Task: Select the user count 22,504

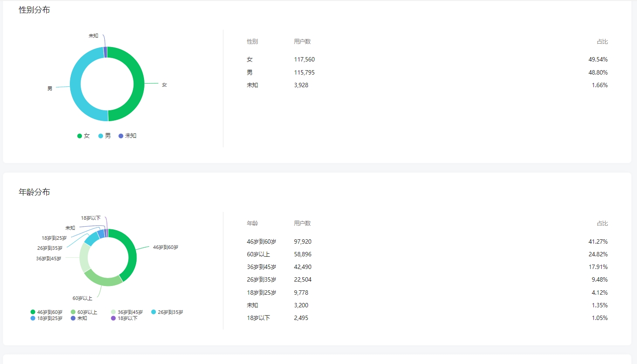Action: pyautogui.click(x=303, y=279)
